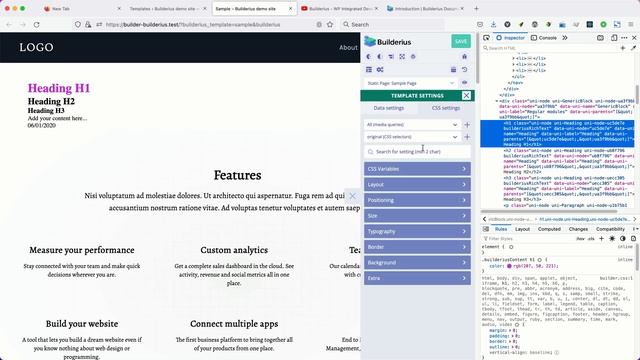Switch to the Layout tab in DevTools

click(x=522, y=229)
